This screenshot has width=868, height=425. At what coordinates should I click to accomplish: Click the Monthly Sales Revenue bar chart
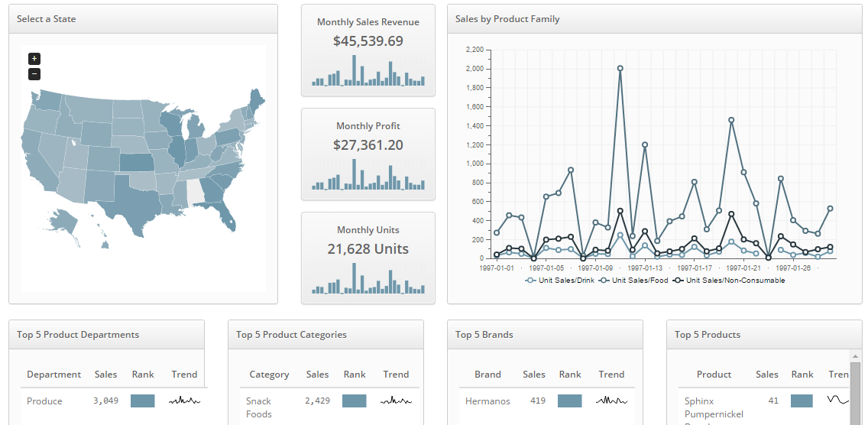click(368, 70)
